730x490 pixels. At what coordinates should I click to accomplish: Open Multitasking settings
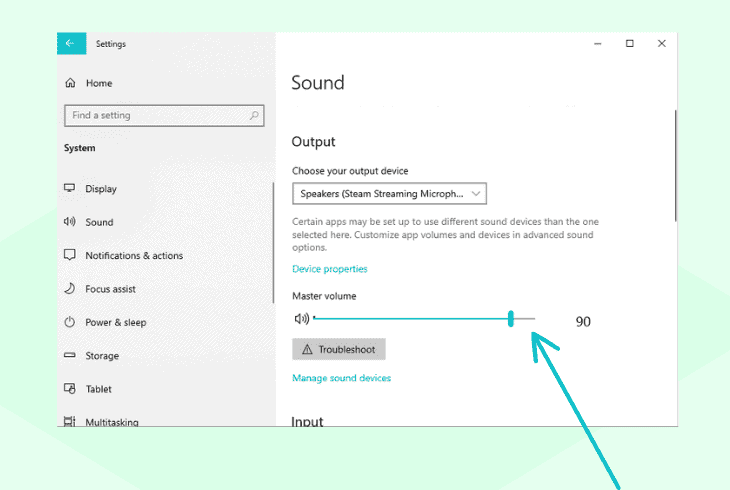112,422
